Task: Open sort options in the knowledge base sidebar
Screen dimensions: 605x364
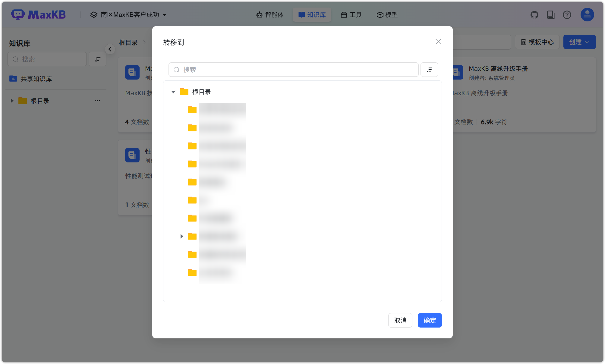Action: (97, 59)
